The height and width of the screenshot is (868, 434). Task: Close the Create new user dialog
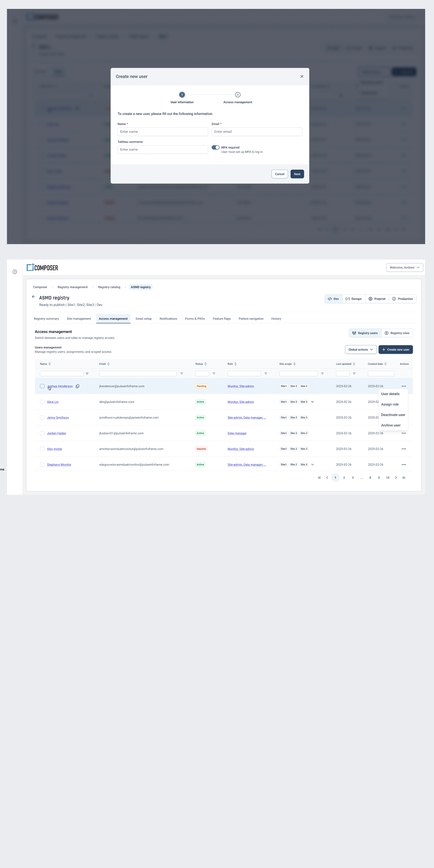coord(302,77)
